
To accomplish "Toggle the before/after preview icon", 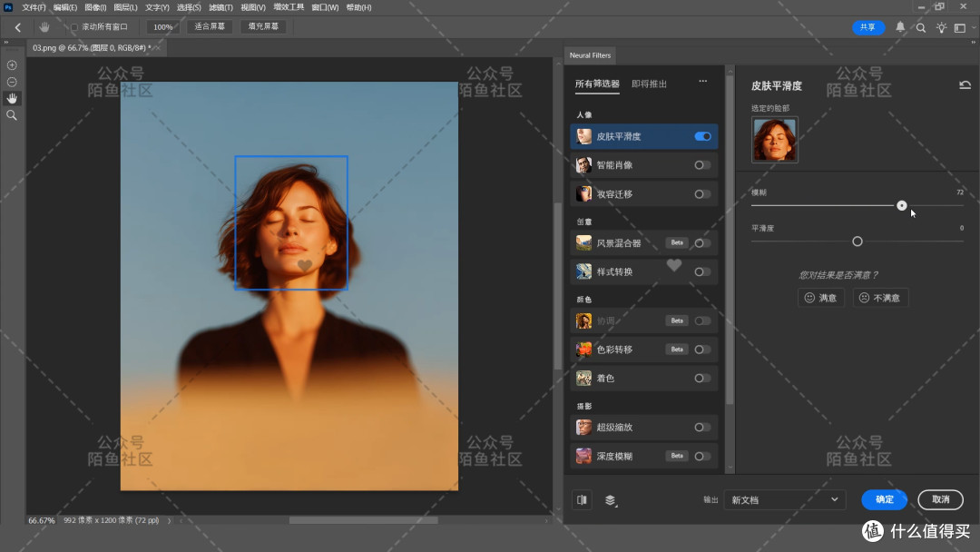I will point(582,499).
